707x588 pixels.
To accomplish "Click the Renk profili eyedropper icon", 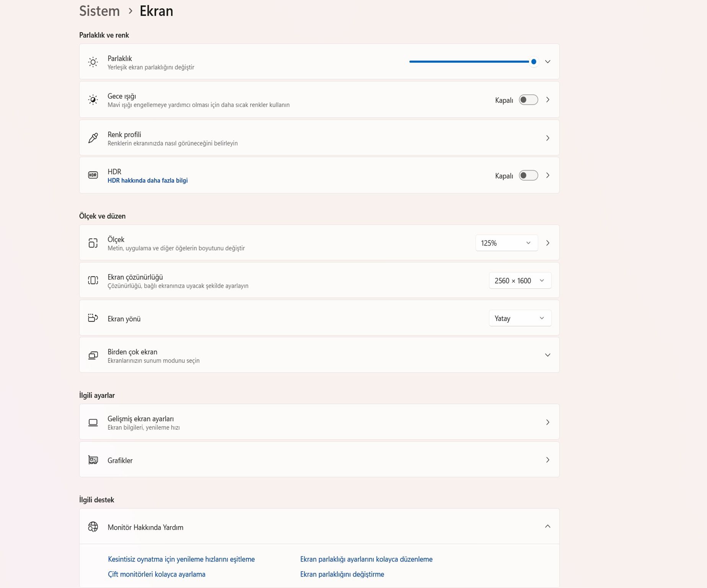I will [93, 138].
